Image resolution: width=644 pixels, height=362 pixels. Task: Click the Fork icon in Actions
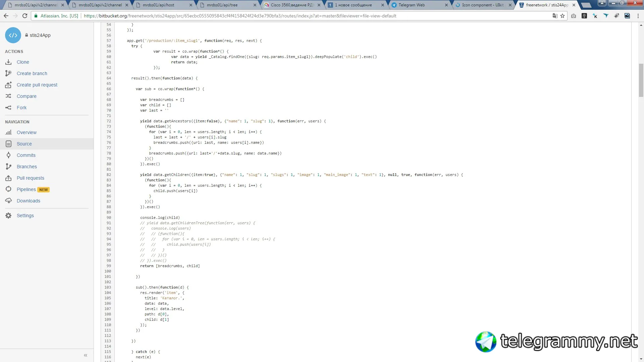(8, 108)
